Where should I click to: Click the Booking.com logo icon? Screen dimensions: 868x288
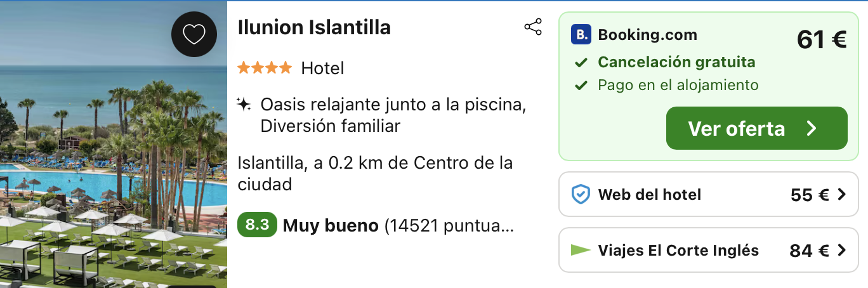click(x=581, y=34)
